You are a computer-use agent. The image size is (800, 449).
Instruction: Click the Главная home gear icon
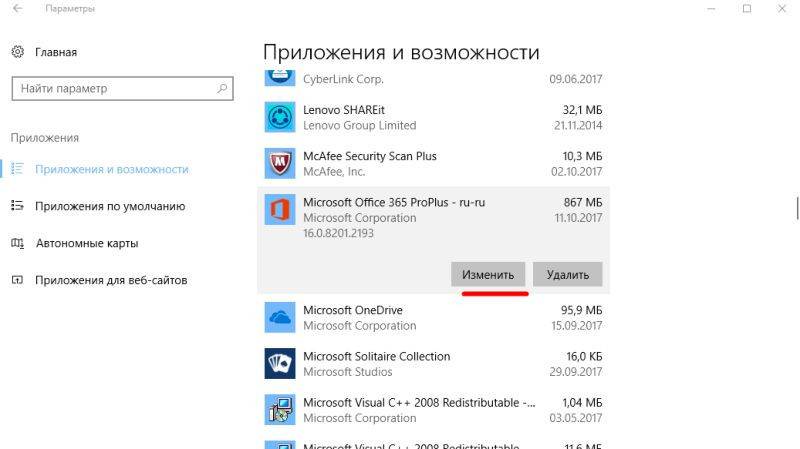(x=18, y=52)
